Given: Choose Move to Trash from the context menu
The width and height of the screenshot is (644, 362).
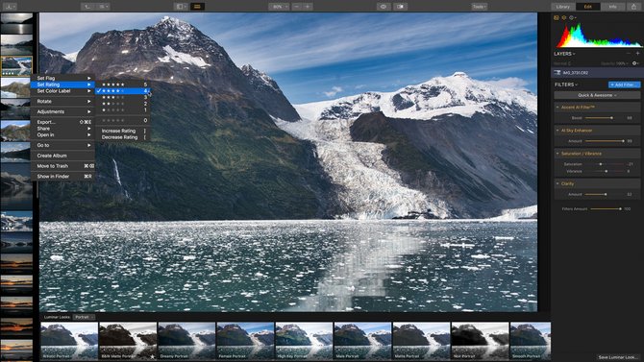Looking at the screenshot, I should pos(62,166).
